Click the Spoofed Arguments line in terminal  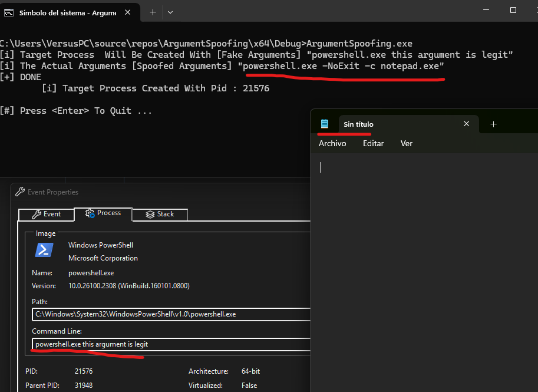(222, 66)
